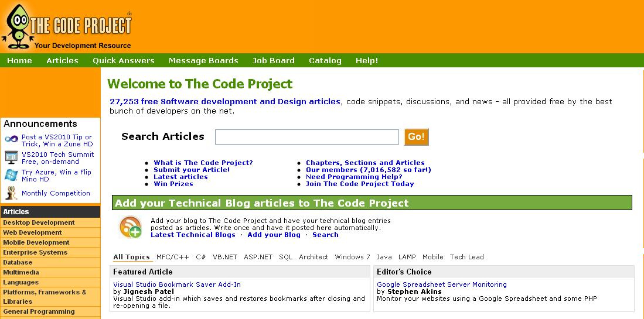Switch to the SQL topic tab
The width and height of the screenshot is (644, 319).
[286, 257]
